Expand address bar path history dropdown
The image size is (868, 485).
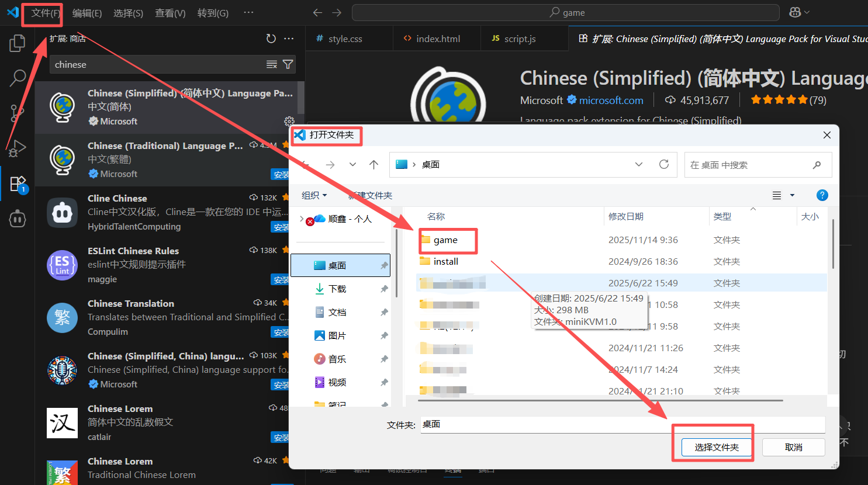click(638, 165)
